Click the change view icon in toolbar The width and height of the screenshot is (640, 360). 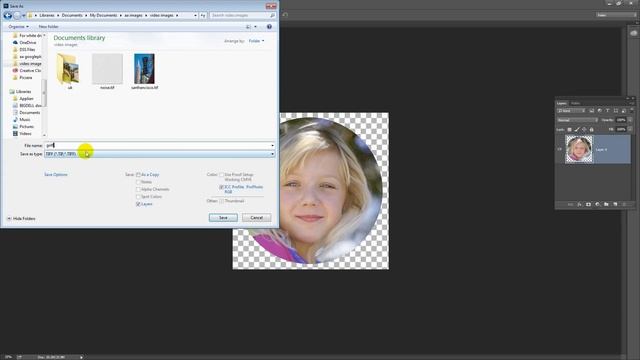pos(248,27)
